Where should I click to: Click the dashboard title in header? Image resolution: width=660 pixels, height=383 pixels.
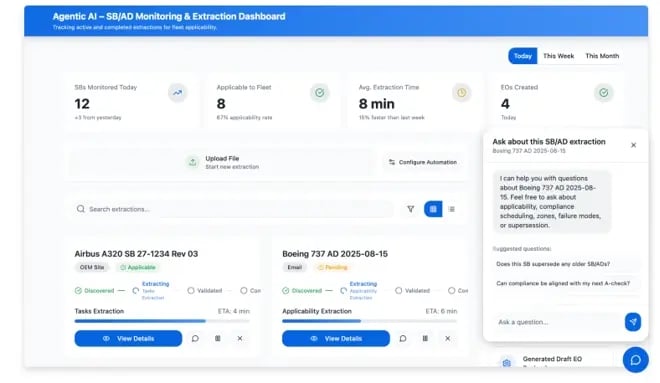pos(169,16)
